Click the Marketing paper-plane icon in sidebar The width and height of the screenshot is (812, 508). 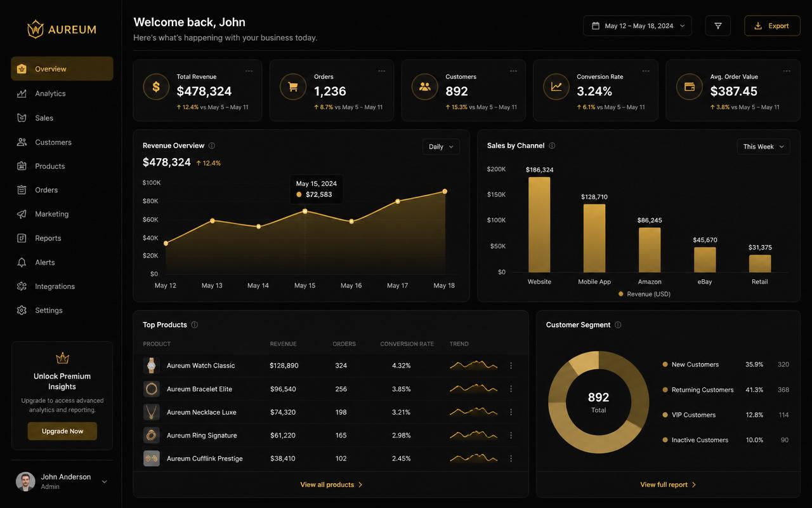point(22,214)
